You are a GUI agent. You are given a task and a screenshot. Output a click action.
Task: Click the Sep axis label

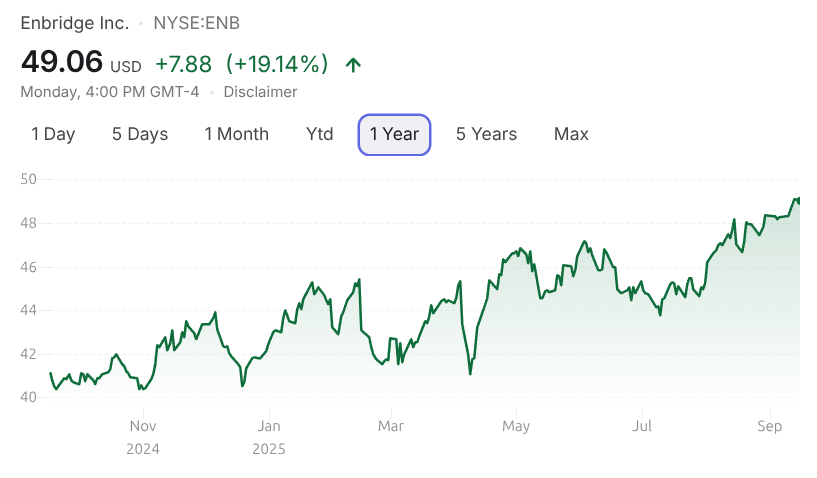pyautogui.click(x=770, y=426)
